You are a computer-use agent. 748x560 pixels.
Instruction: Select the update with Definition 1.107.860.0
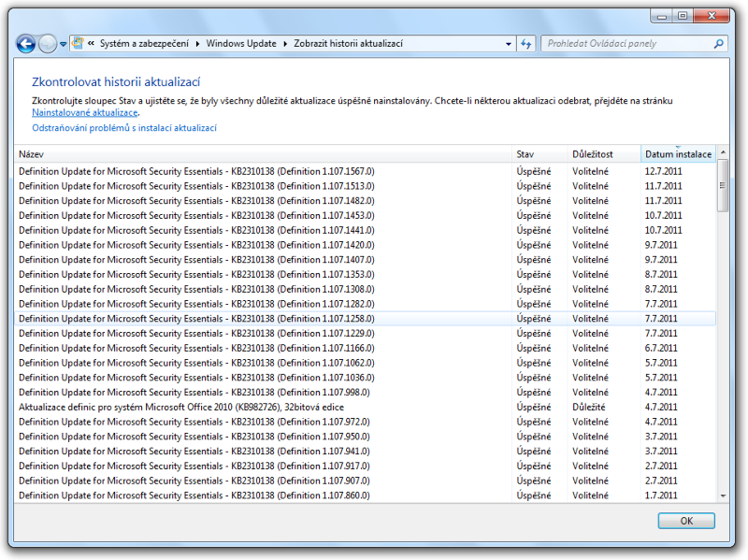(366, 495)
